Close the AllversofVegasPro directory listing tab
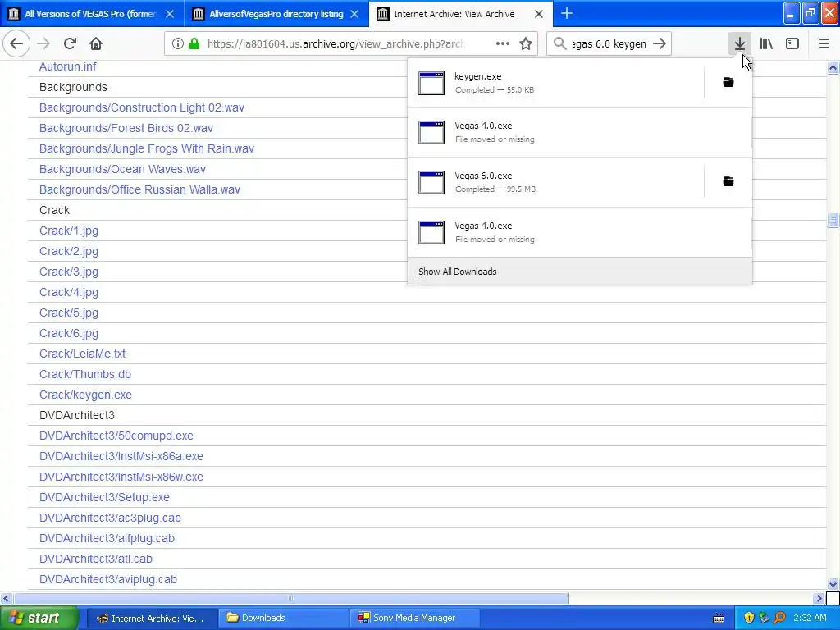This screenshot has height=630, width=840. pyautogui.click(x=354, y=14)
